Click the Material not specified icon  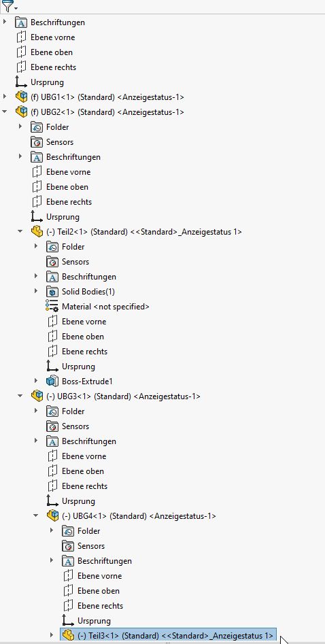pyautogui.click(x=52, y=307)
